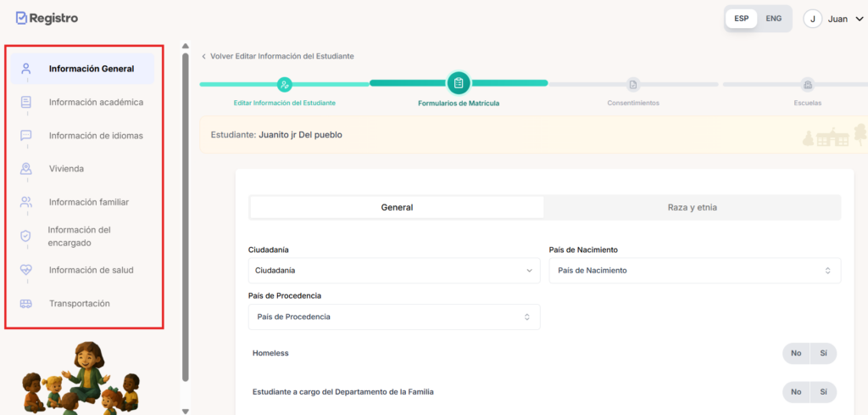This screenshot has height=415, width=868.
Task: Click the Transportación bus icon
Action: click(x=26, y=303)
